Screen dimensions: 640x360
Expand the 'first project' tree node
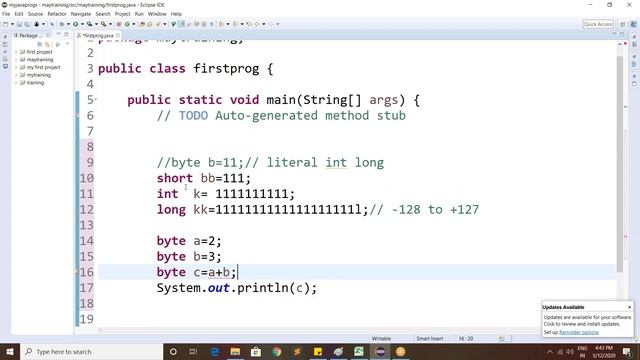point(16,52)
